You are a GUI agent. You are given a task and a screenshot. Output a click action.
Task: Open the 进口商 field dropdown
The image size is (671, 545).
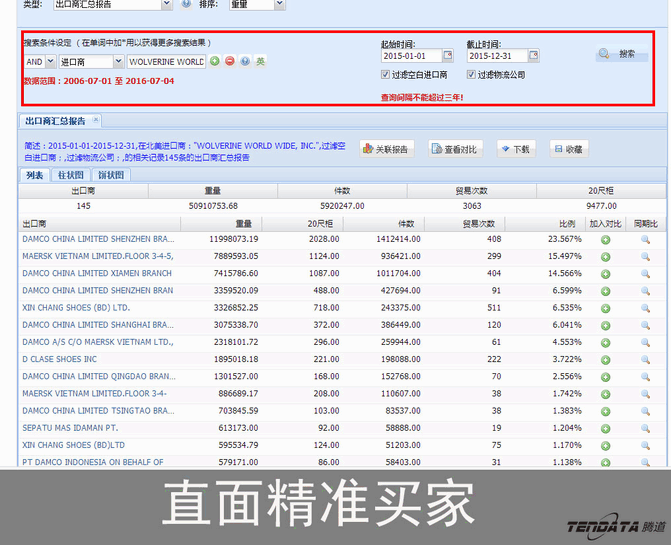[x=119, y=62]
